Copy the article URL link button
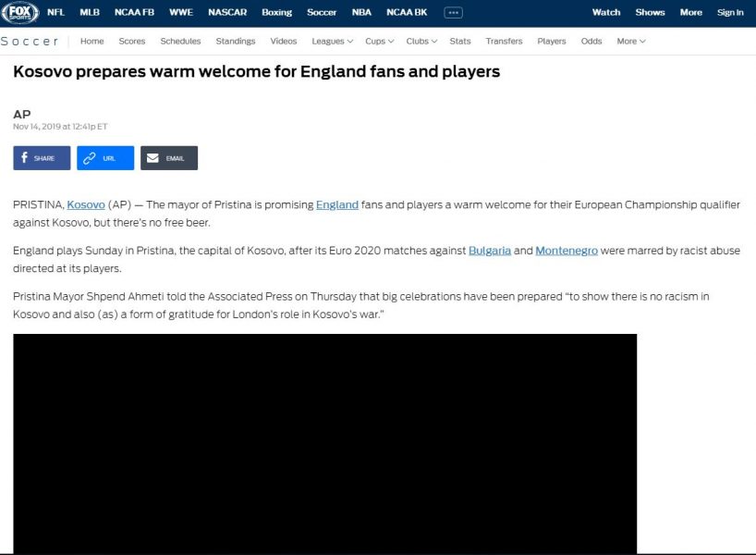756x555 pixels. 105,158
